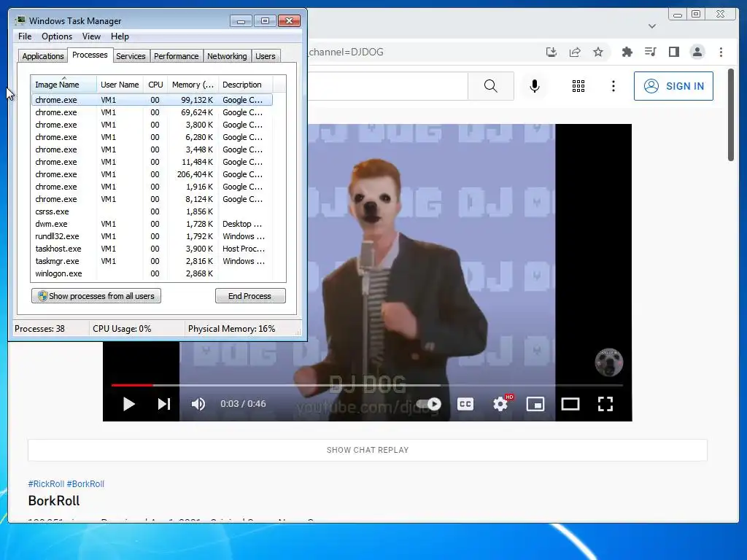Open YouTube settings three-dot menu
This screenshot has width=747, height=560.
613,86
